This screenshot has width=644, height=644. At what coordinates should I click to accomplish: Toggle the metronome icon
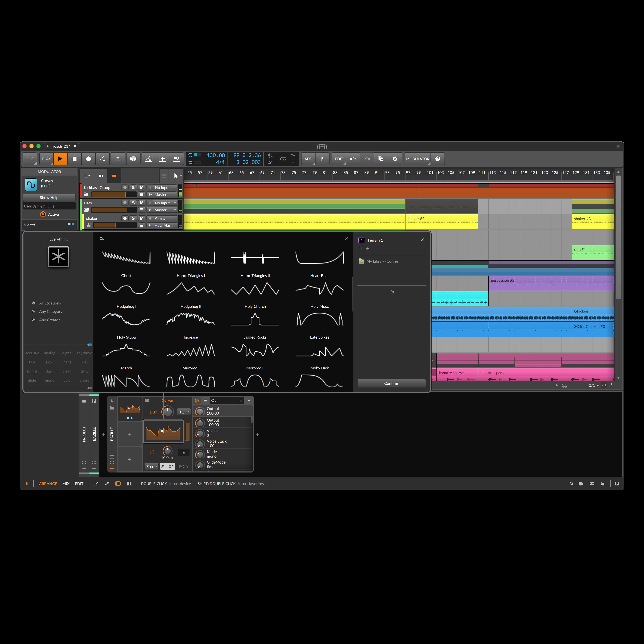270,162
